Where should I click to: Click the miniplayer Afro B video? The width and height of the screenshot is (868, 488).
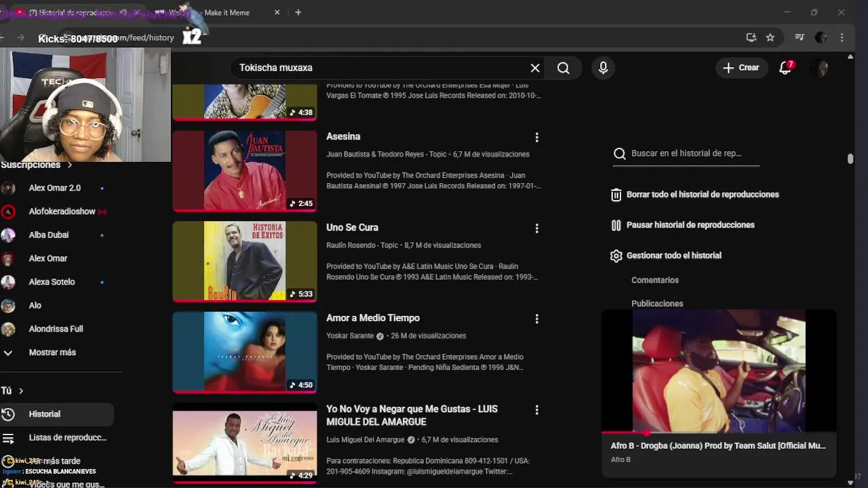[719, 371]
